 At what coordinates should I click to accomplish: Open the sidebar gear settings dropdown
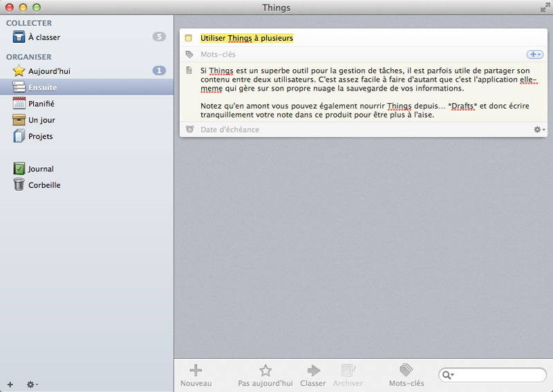[32, 384]
